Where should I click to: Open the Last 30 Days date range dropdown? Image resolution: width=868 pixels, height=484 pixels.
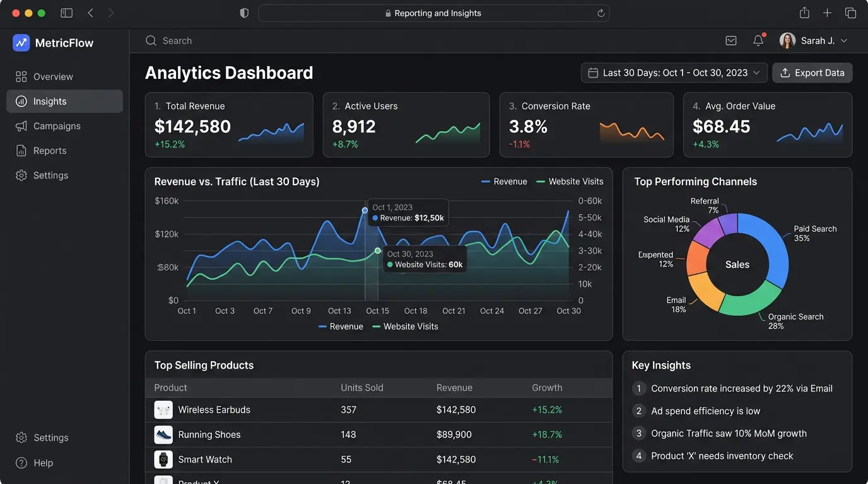click(674, 73)
